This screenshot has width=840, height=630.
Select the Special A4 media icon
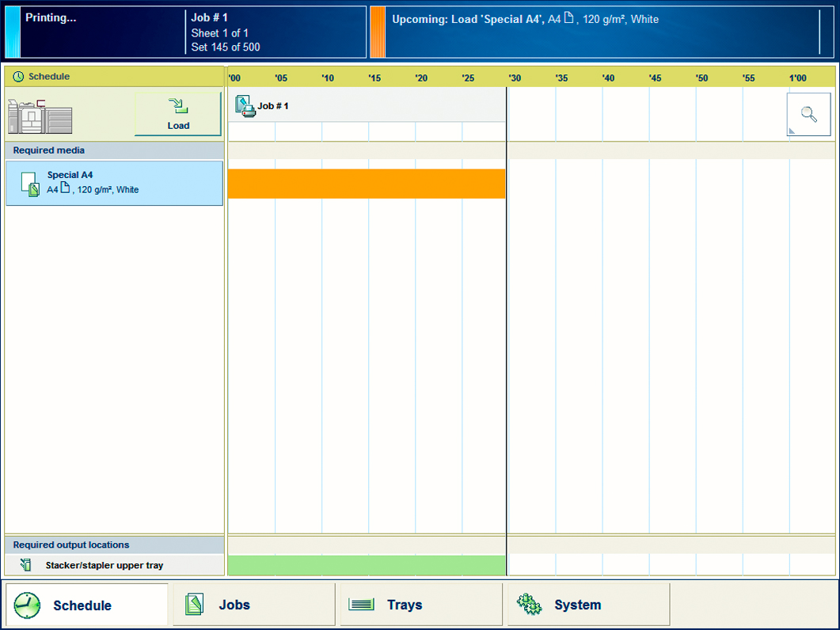pos(29,184)
